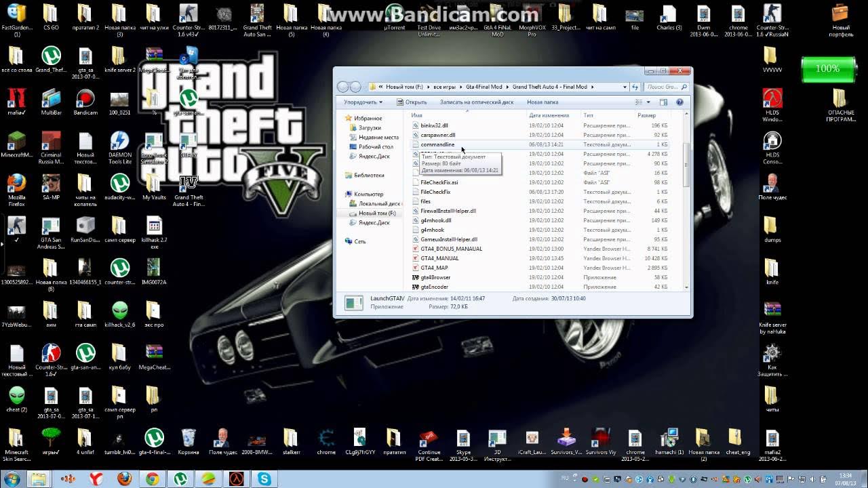The height and width of the screenshot is (488, 868).
Task: Select gta4Browser application file
Action: tap(435, 277)
